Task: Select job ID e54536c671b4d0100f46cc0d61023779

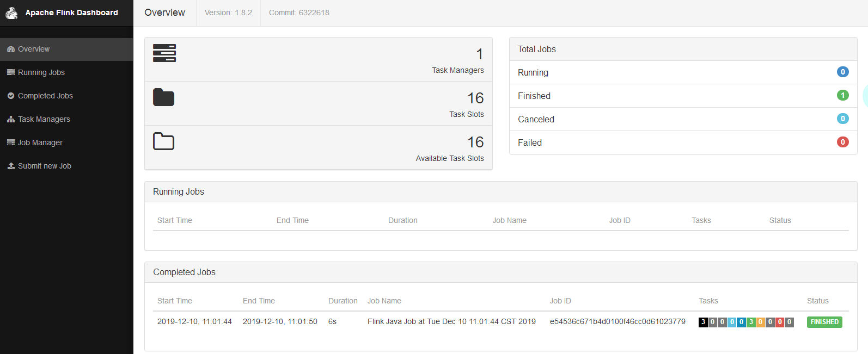Action: (x=618, y=321)
